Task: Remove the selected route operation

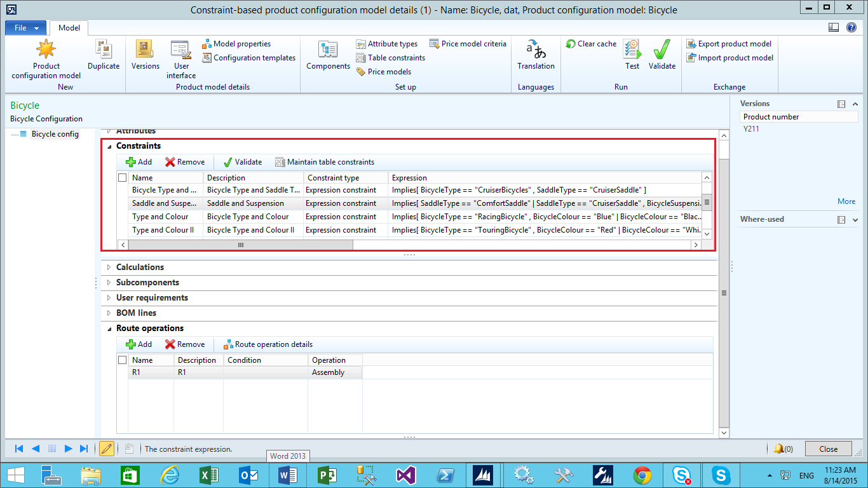Action: click(185, 344)
